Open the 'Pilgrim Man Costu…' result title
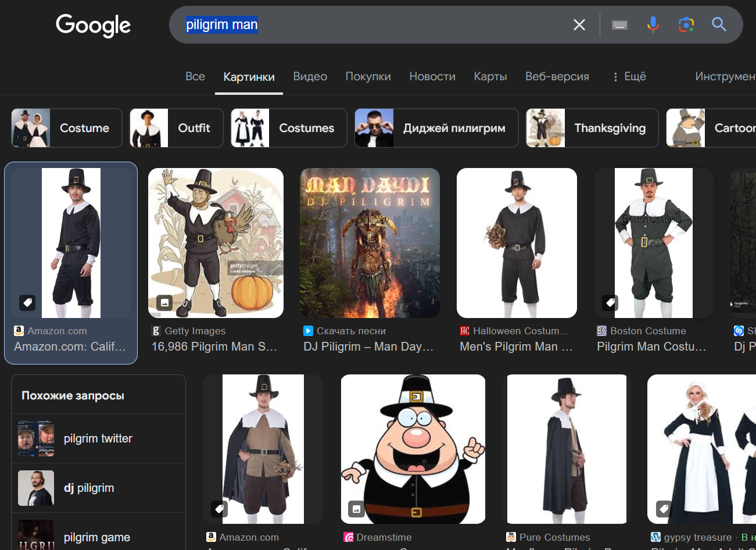This screenshot has width=756, height=550. pyautogui.click(x=651, y=347)
